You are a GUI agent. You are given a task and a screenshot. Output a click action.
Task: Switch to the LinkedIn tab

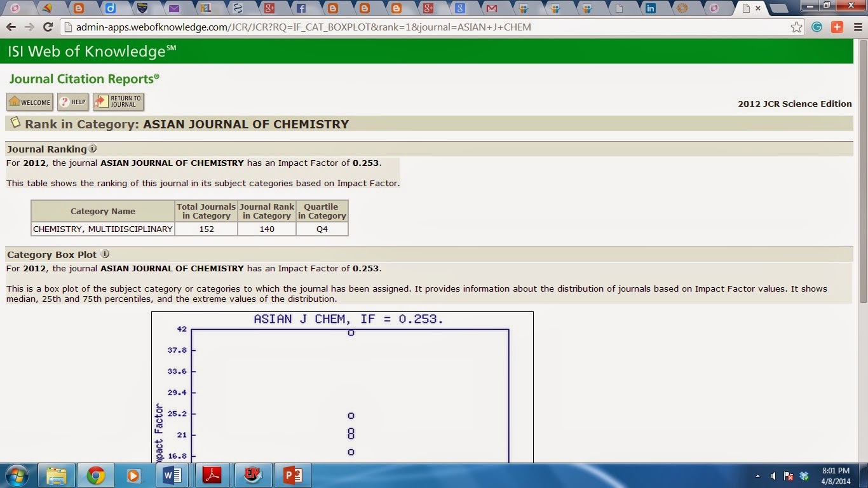pyautogui.click(x=650, y=8)
